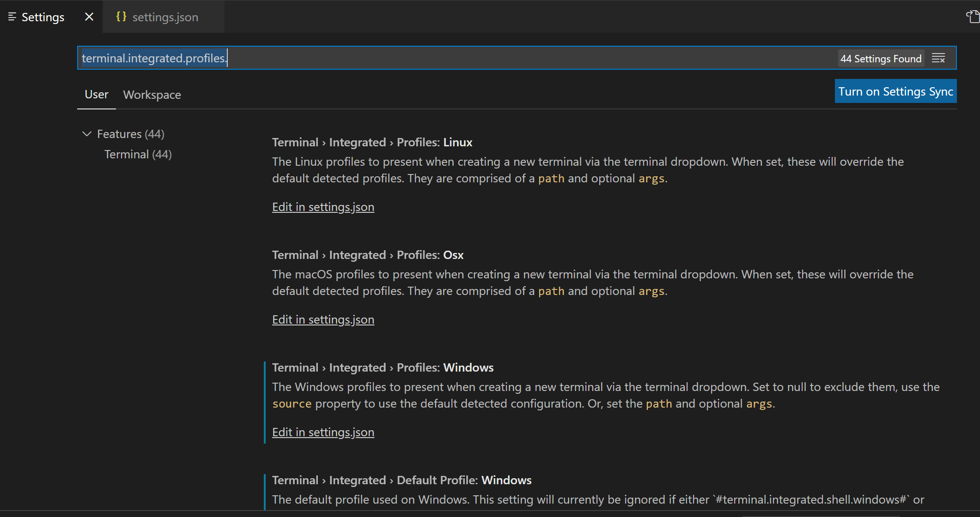Click the Settings tab list icon
This screenshot has height=517, width=980.
pos(12,17)
